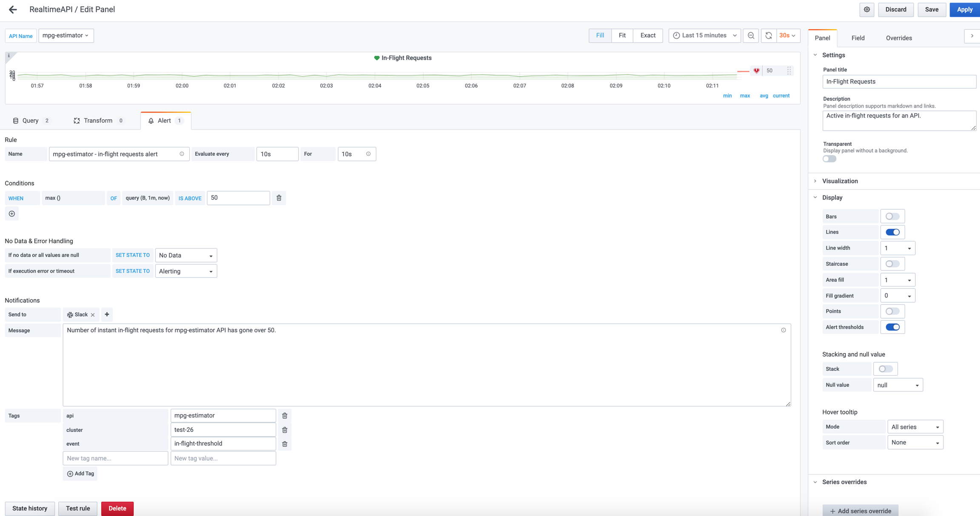Add a notification channel with plus icon
Viewport: 980px width, 516px height.
(107, 314)
